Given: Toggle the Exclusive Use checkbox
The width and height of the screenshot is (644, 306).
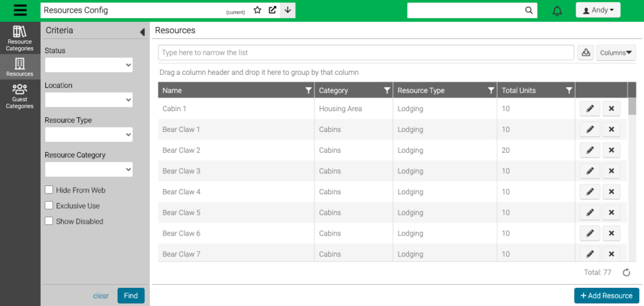Looking at the screenshot, I should point(49,205).
